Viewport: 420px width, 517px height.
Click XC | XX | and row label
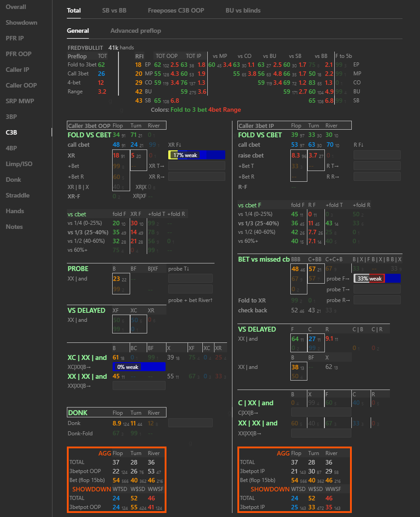[87, 357]
